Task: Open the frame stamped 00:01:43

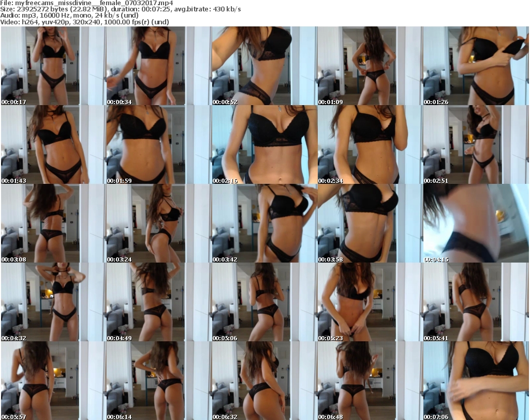Action: click(53, 144)
